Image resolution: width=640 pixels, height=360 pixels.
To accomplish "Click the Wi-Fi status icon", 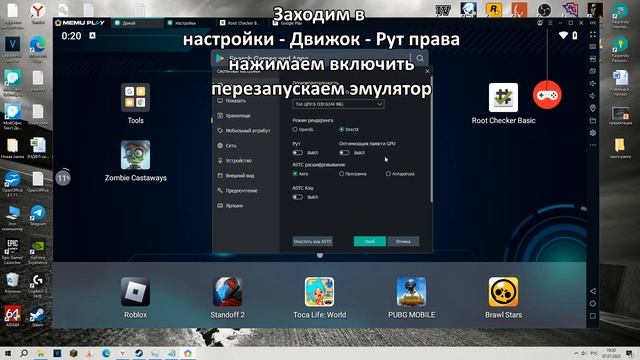I will point(563,36).
